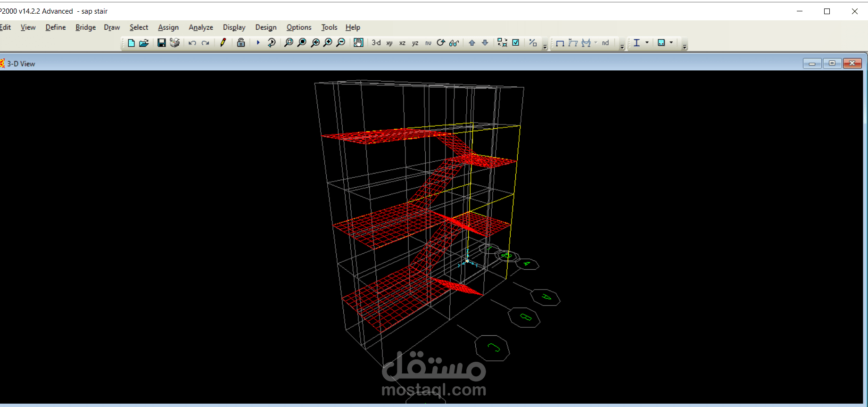The height and width of the screenshot is (407, 868).
Task: Open the Define menu
Action: [x=56, y=27]
